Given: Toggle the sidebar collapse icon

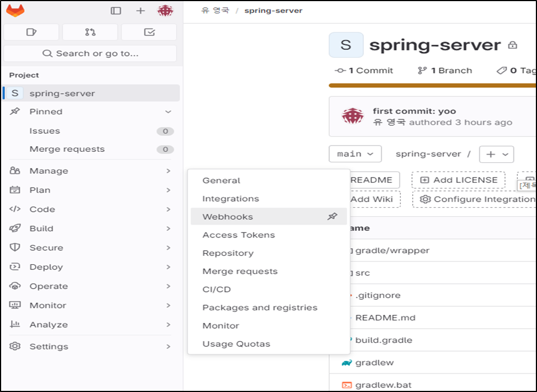Looking at the screenshot, I should [116, 11].
